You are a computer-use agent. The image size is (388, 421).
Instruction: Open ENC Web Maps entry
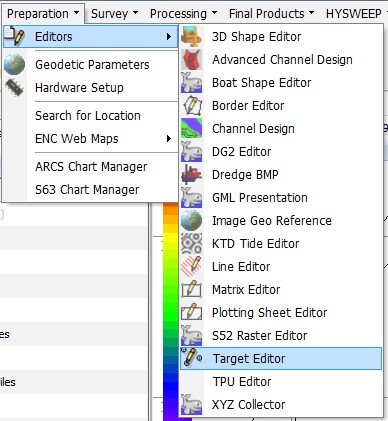pos(77,138)
